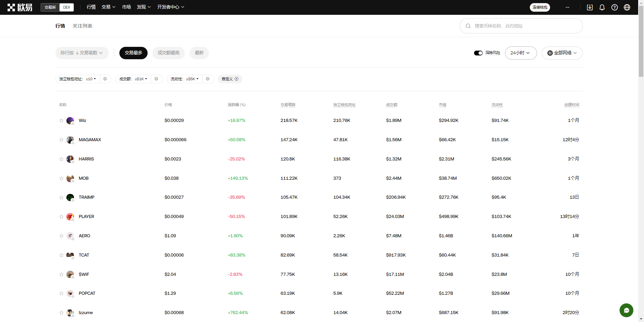Click the TCAT token avatar
644x322 pixels.
coord(70,255)
